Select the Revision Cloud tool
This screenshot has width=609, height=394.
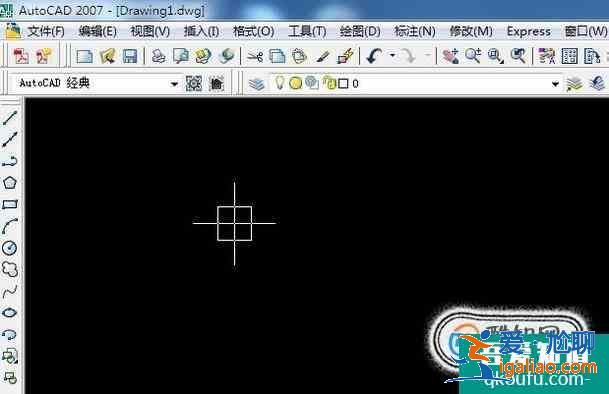coord(10,269)
